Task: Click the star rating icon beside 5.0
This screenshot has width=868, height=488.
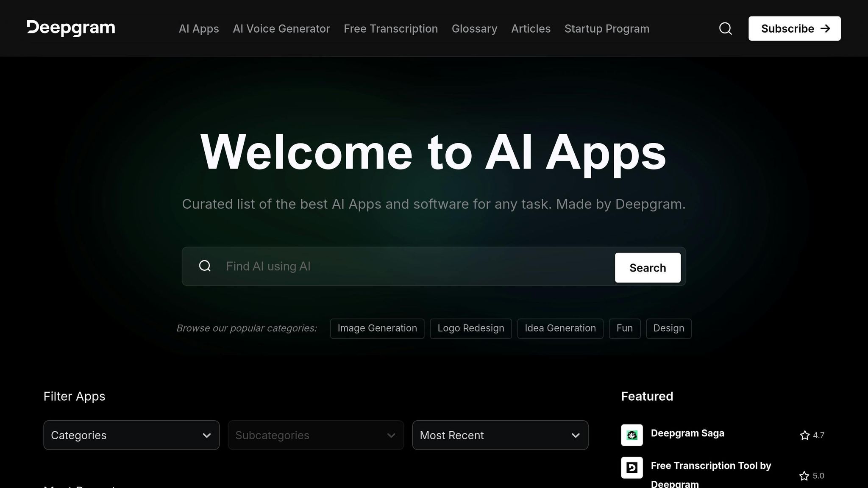Action: [x=804, y=476]
